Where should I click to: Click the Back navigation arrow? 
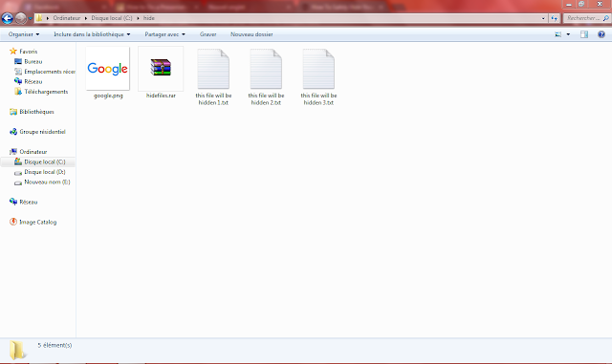click(8, 18)
